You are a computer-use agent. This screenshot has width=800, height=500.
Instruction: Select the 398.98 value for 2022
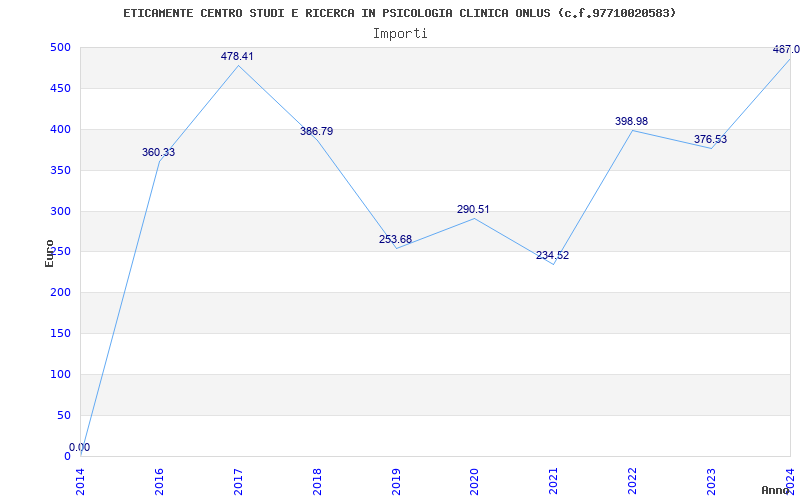point(632,121)
